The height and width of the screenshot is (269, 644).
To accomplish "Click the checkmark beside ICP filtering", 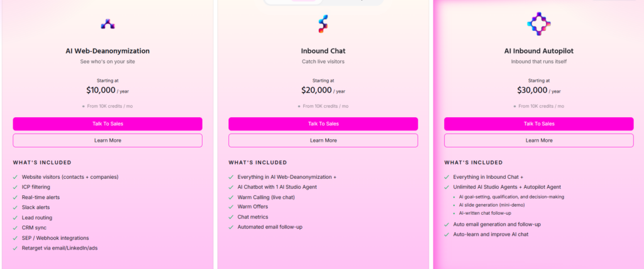I will point(15,187).
